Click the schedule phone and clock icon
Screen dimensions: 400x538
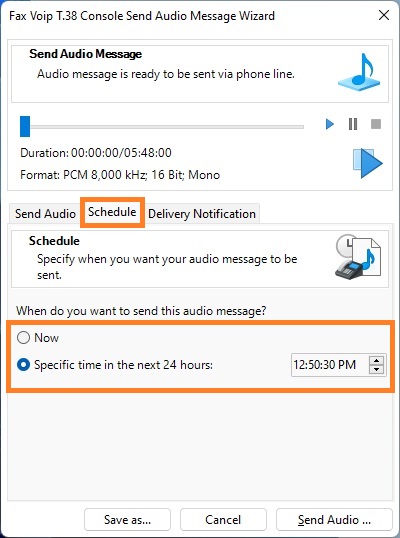[x=358, y=257]
